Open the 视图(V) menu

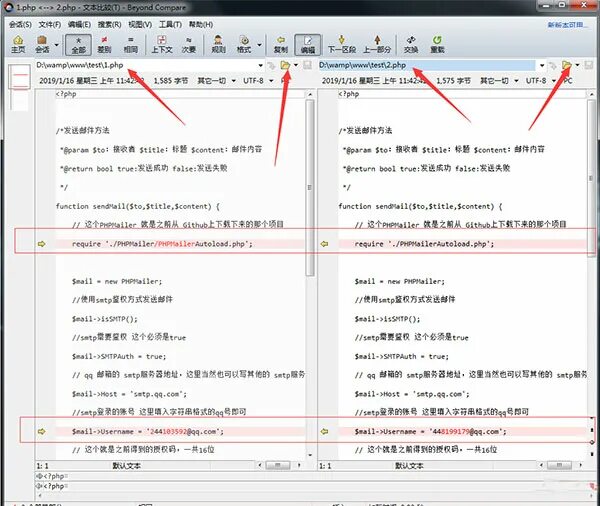(x=140, y=24)
